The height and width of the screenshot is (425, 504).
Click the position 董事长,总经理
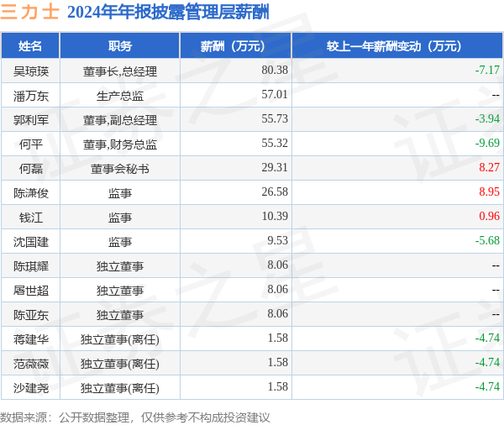(x=120, y=71)
